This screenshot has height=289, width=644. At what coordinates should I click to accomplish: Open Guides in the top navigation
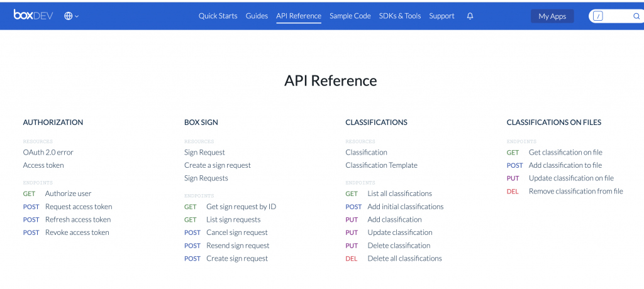[x=257, y=16]
